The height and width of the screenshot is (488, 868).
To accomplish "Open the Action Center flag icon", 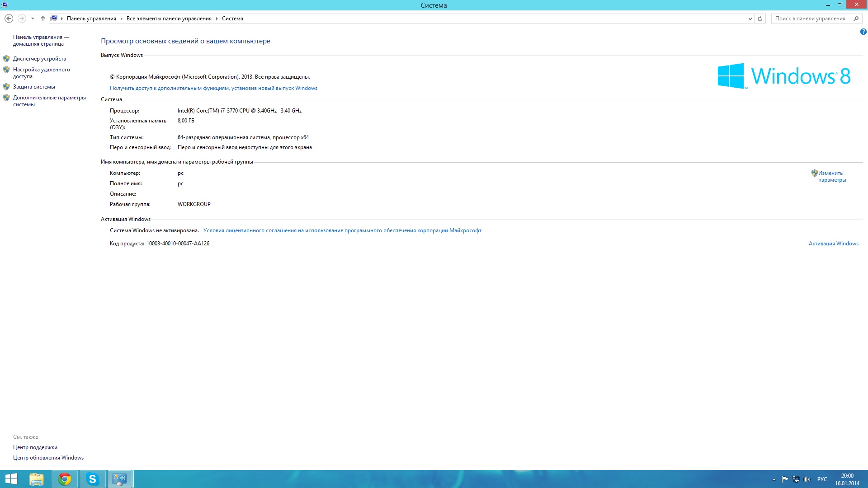I will (785, 479).
